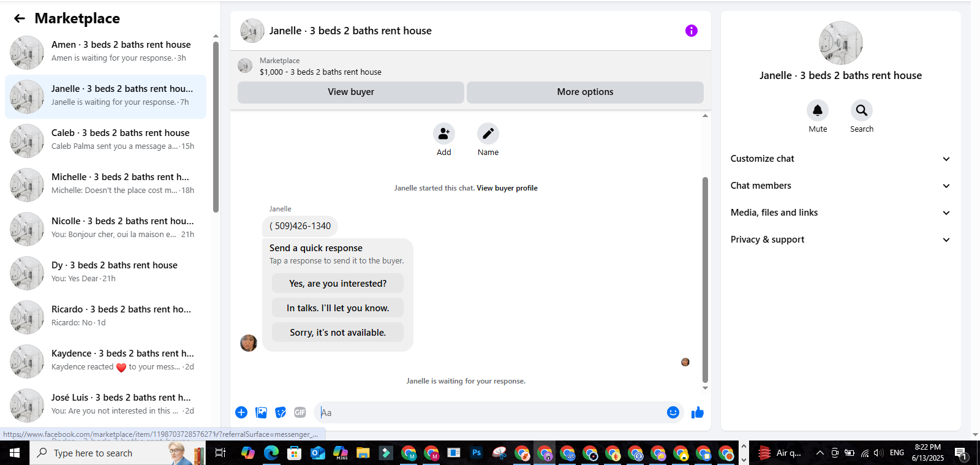Image resolution: width=980 pixels, height=465 pixels.
Task: Open Outlook from taskbar
Action: coord(317,453)
